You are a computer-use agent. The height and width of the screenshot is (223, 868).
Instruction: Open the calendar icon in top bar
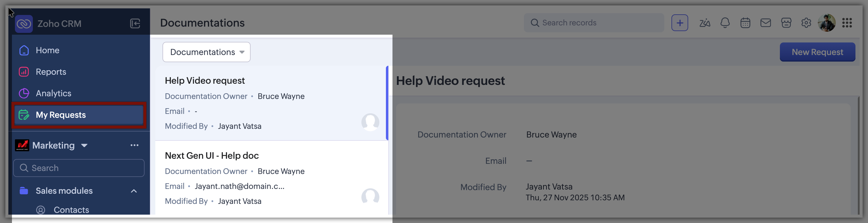point(745,23)
